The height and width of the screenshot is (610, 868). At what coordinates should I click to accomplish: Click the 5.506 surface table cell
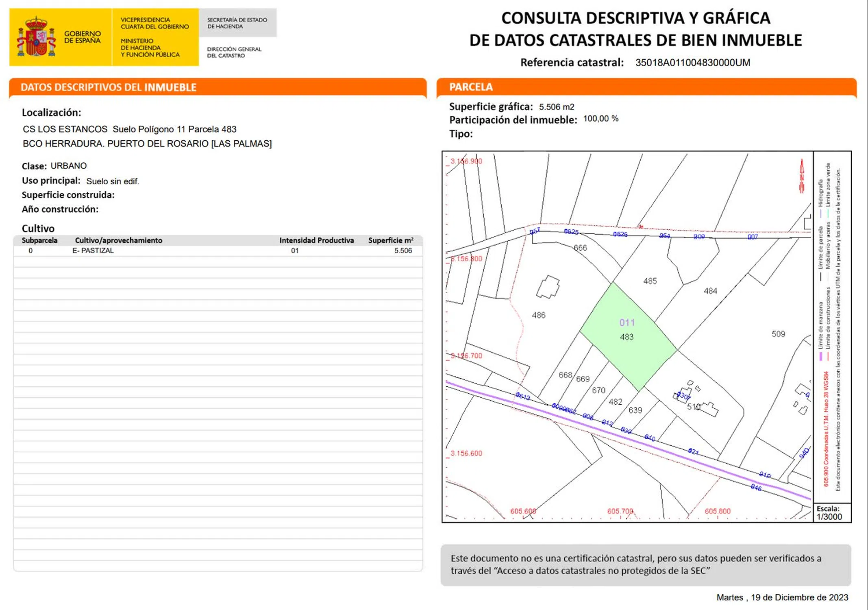click(403, 251)
